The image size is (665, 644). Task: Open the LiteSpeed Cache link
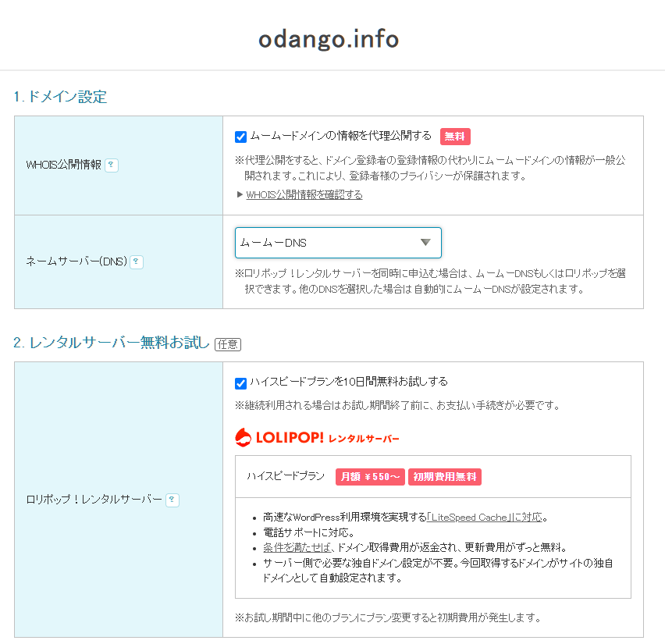point(485,517)
